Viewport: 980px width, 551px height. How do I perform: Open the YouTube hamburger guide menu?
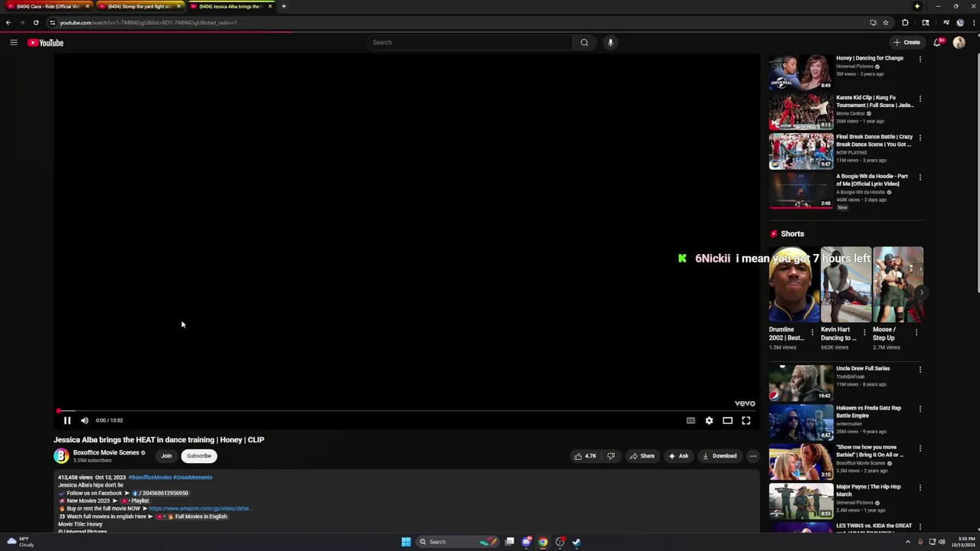[x=14, y=43]
